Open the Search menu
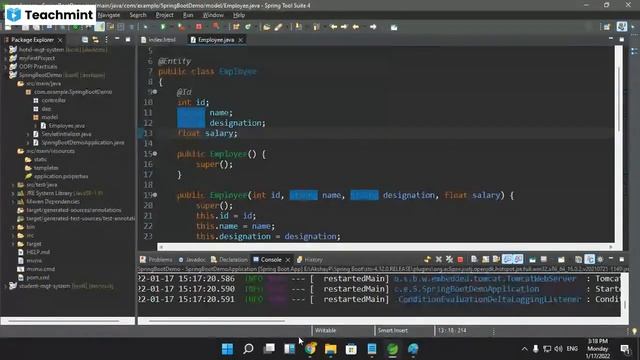 [138, 15]
